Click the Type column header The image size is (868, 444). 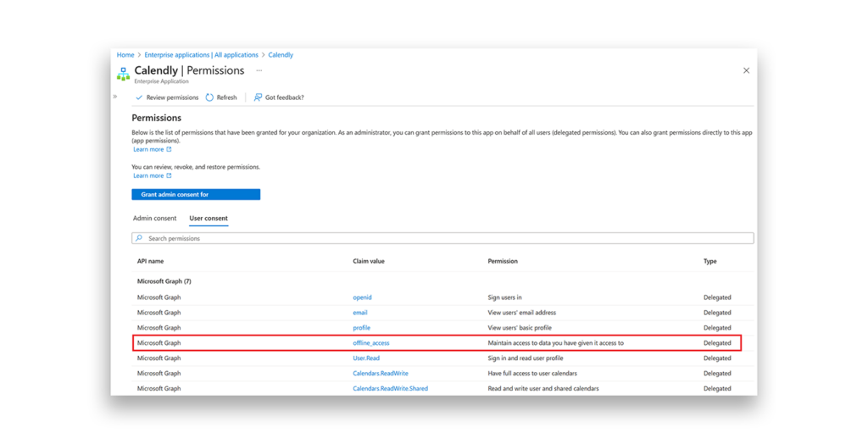pos(709,261)
